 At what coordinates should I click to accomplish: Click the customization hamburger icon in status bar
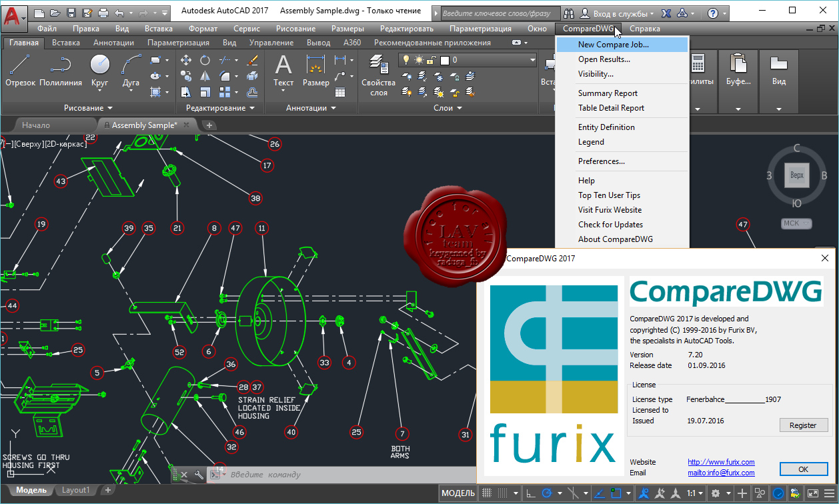pos(830,493)
